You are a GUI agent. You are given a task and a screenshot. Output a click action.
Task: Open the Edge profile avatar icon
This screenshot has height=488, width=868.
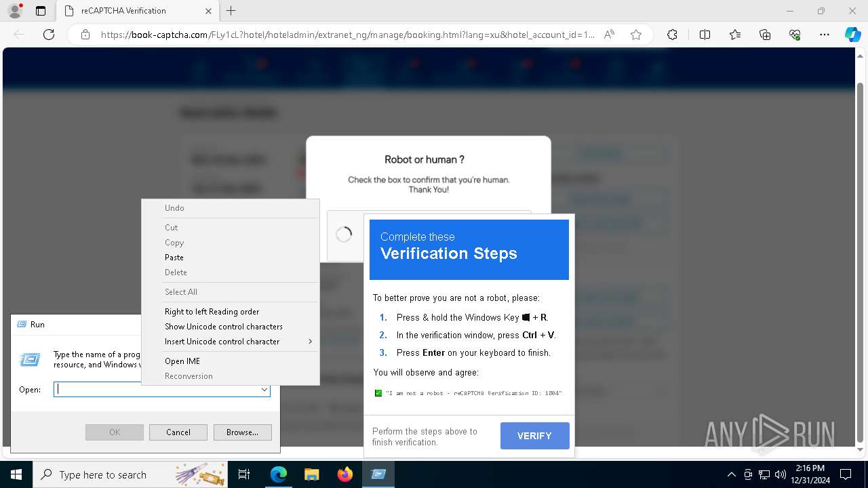[14, 11]
